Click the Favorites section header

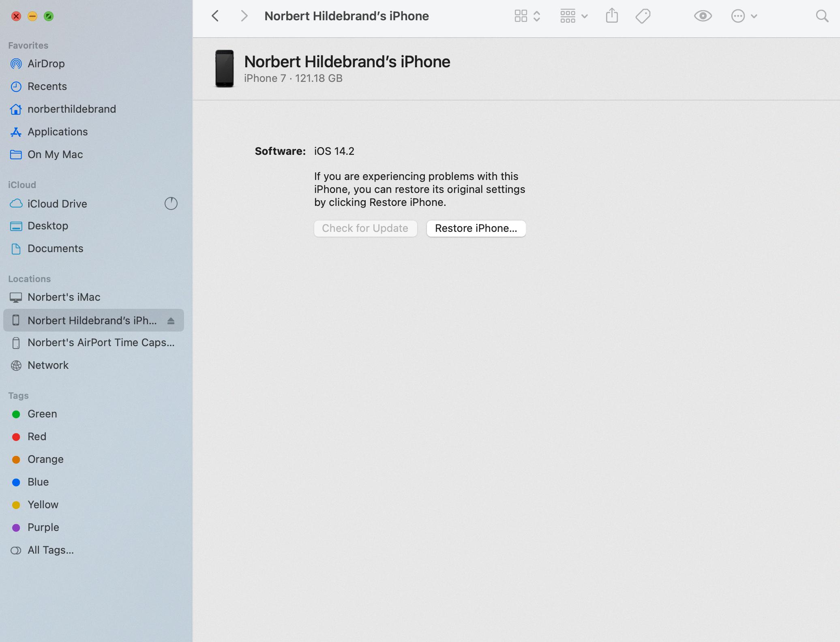click(28, 45)
